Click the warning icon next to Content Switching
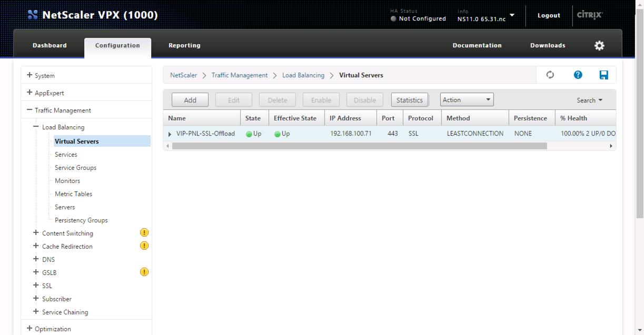Viewport: 644px width, 335px height. [144, 232]
